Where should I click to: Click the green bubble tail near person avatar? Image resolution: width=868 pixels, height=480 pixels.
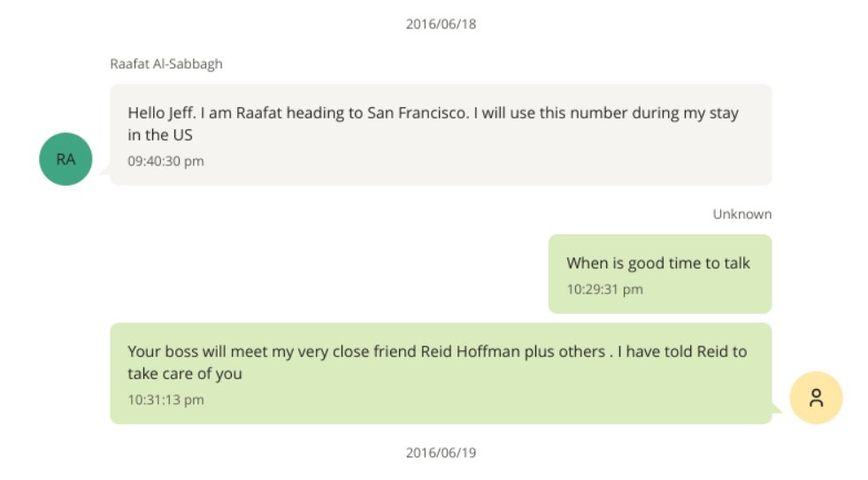(x=778, y=408)
